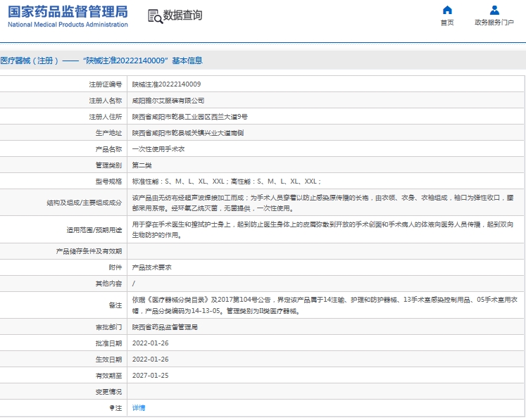This screenshot has width=526, height=420.
Task: Click management category value 第二类
Action: pyautogui.click(x=142, y=165)
